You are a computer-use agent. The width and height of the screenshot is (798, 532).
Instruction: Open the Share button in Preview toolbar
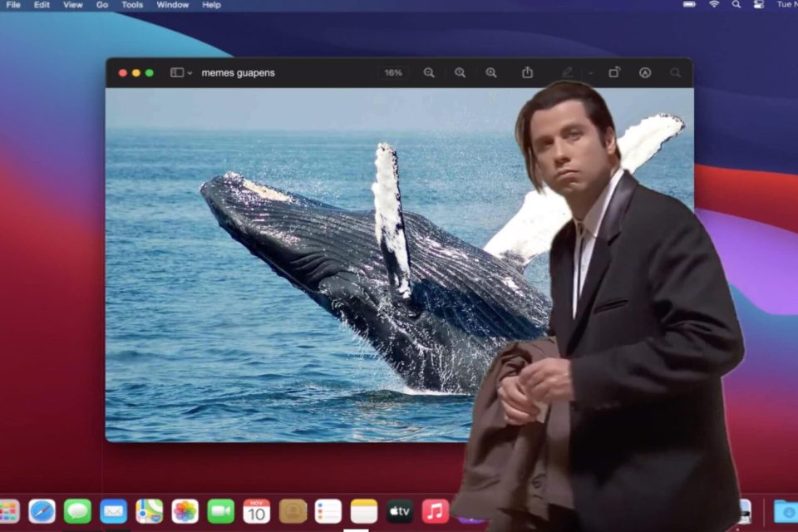[527, 73]
